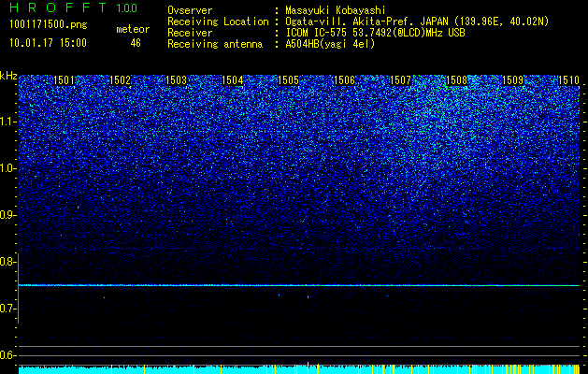Click the 0.9 kHz axis label
The height and width of the screenshot is (374, 588).
(8, 215)
